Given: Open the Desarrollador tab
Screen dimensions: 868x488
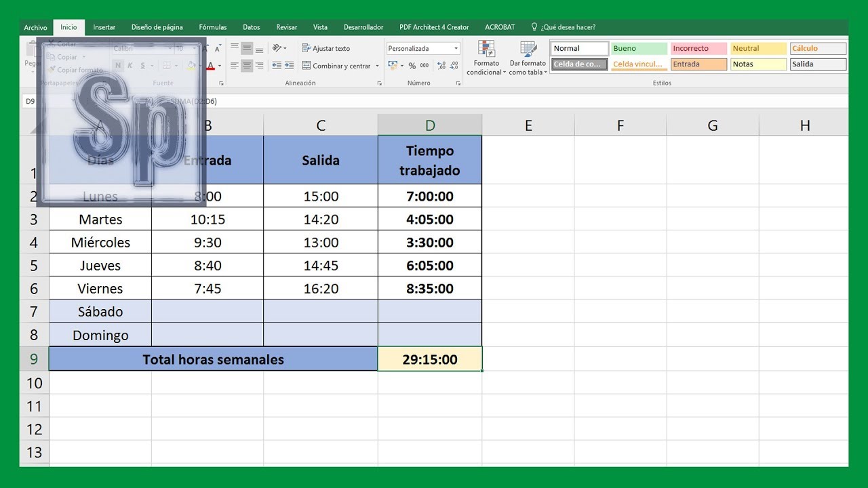Looking at the screenshot, I should [363, 28].
